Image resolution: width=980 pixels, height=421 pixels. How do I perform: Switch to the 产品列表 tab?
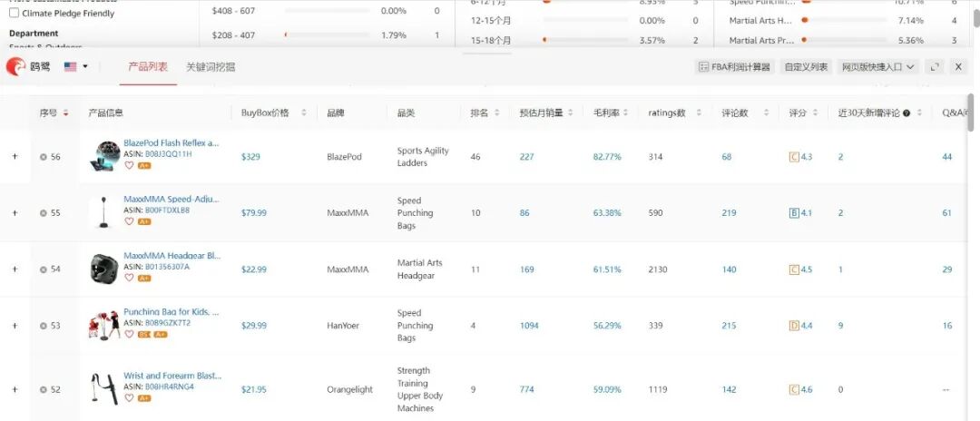(x=148, y=67)
